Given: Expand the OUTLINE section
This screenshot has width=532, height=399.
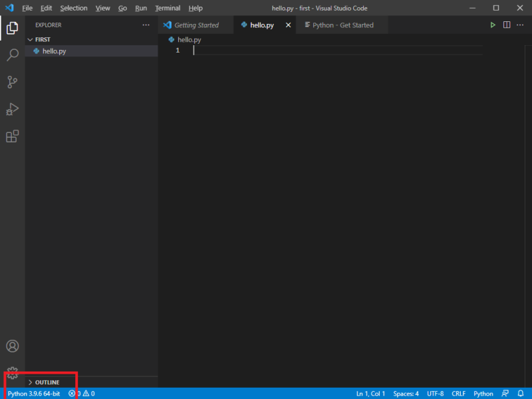Looking at the screenshot, I should click(47, 382).
